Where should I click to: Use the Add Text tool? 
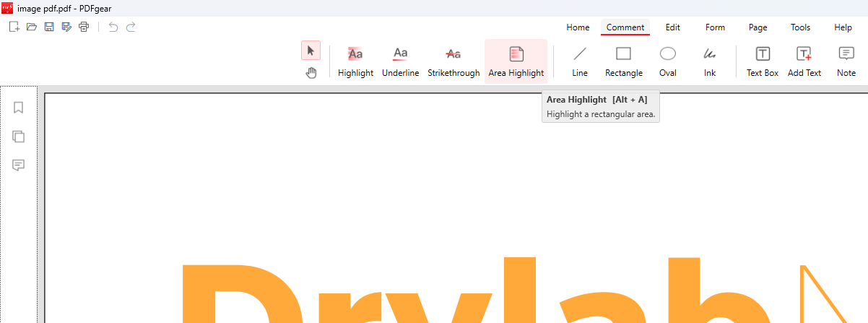(804, 62)
